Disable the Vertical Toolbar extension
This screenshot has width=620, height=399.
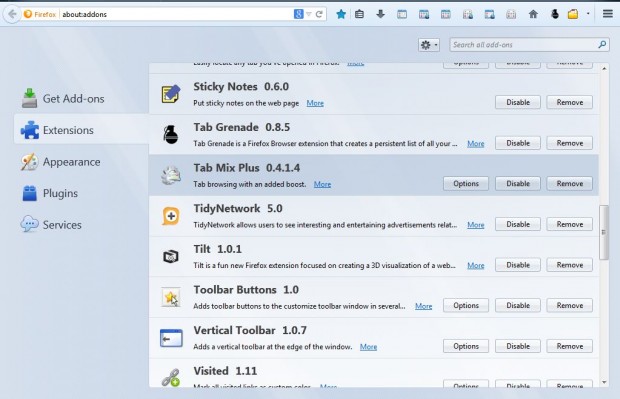coord(518,346)
